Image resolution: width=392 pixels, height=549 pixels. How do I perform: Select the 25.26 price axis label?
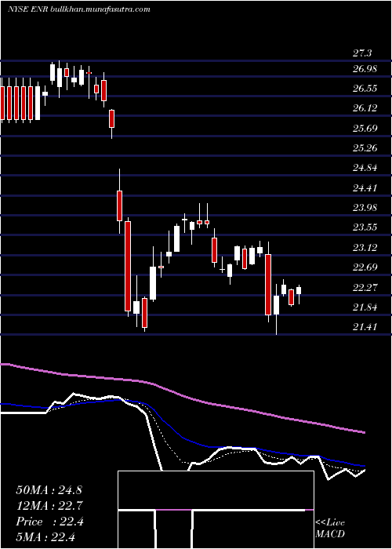point(365,148)
